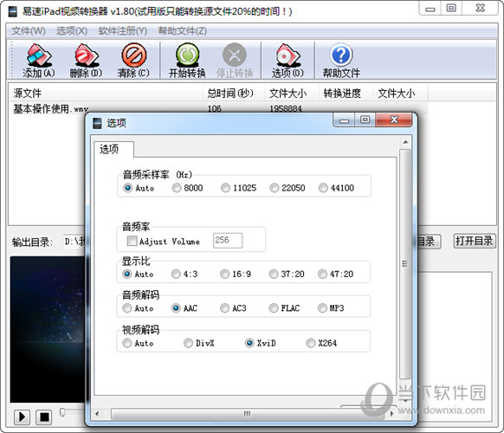The height and width of the screenshot is (433, 504).
Task: Click dialog vertical scrollbar up arrow
Action: (x=405, y=142)
